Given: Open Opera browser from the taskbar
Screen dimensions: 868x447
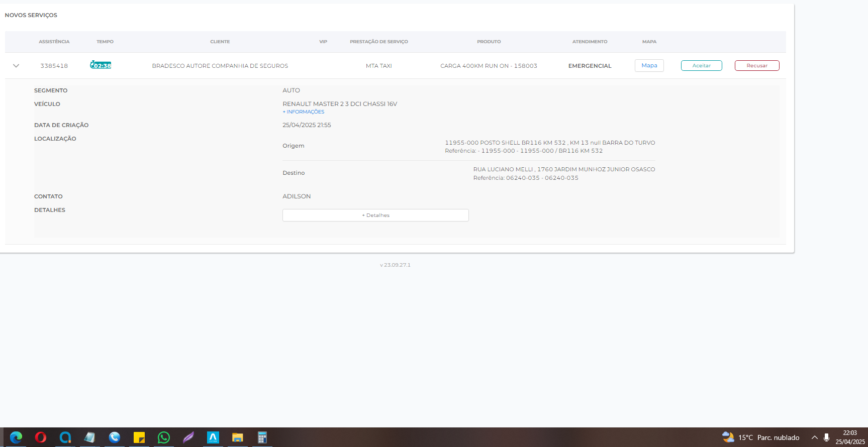Looking at the screenshot, I should [41, 437].
